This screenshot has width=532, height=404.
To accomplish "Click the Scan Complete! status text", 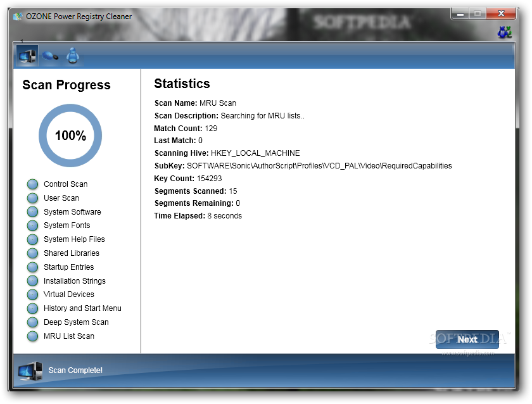I will pos(75,370).
